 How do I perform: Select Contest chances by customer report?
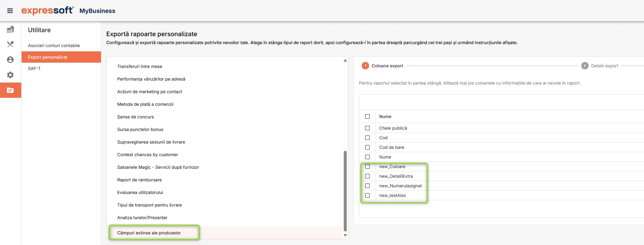tap(147, 154)
